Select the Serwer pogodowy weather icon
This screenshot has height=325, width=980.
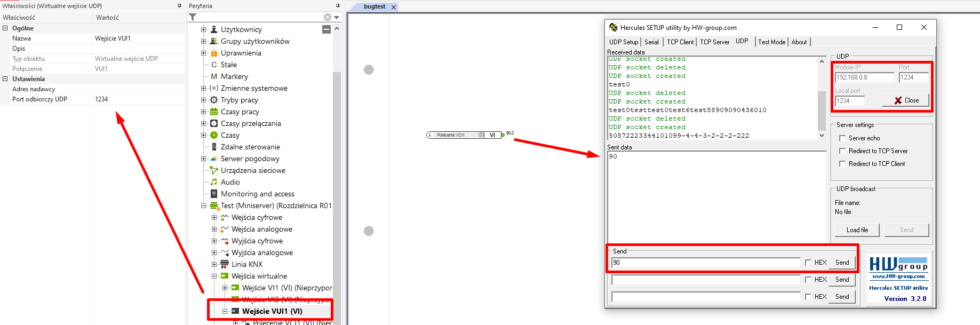click(214, 158)
